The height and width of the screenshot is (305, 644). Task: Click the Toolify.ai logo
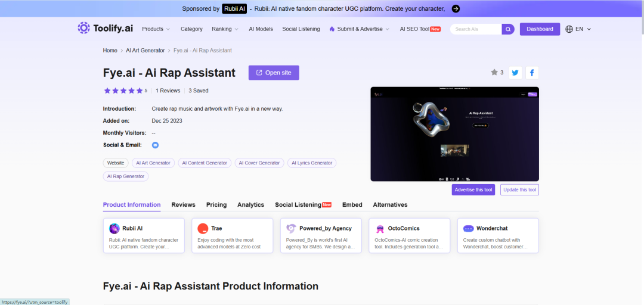[x=105, y=29]
